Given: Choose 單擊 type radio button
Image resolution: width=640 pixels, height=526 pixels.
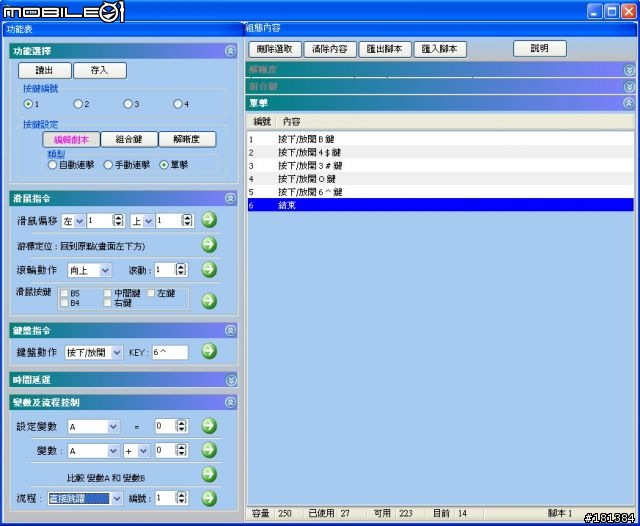Looking at the screenshot, I should click(x=164, y=165).
